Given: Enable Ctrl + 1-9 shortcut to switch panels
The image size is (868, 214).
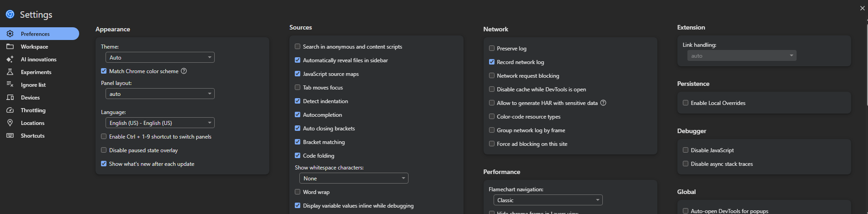Looking at the screenshot, I should click(x=104, y=136).
